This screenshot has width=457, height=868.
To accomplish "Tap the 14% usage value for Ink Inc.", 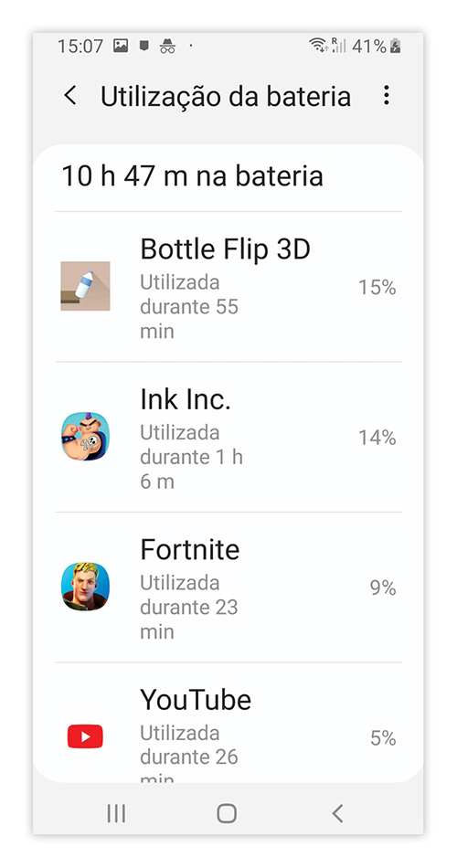I will tap(377, 438).
